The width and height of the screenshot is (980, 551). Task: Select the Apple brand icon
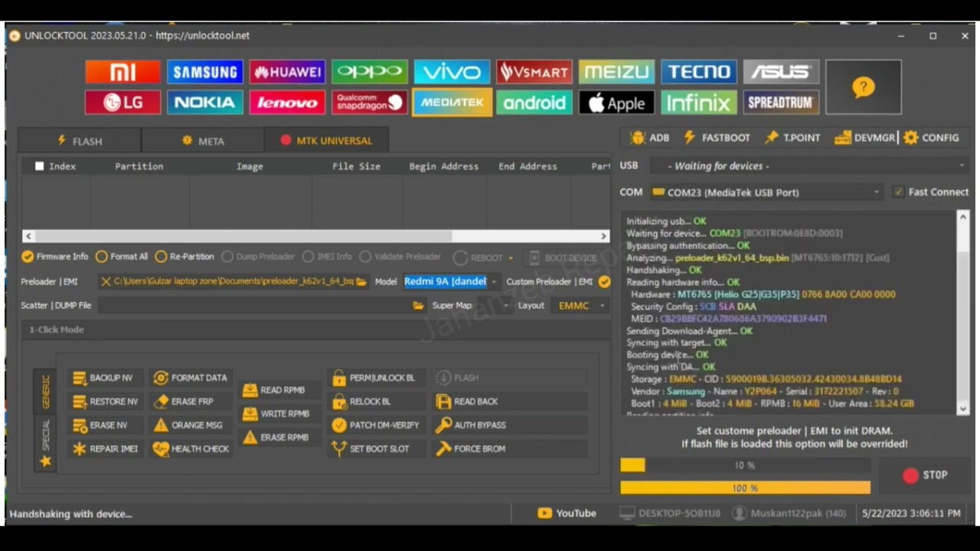pyautogui.click(x=616, y=103)
